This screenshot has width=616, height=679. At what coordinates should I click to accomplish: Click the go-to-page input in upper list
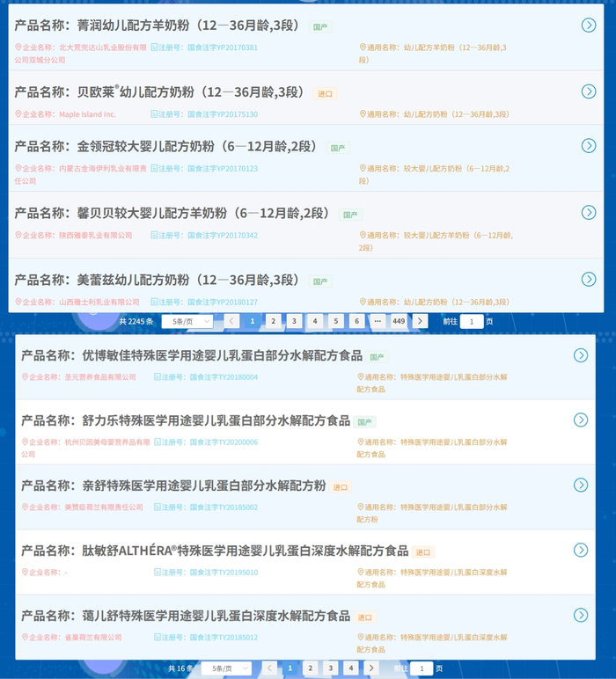pyautogui.click(x=472, y=321)
